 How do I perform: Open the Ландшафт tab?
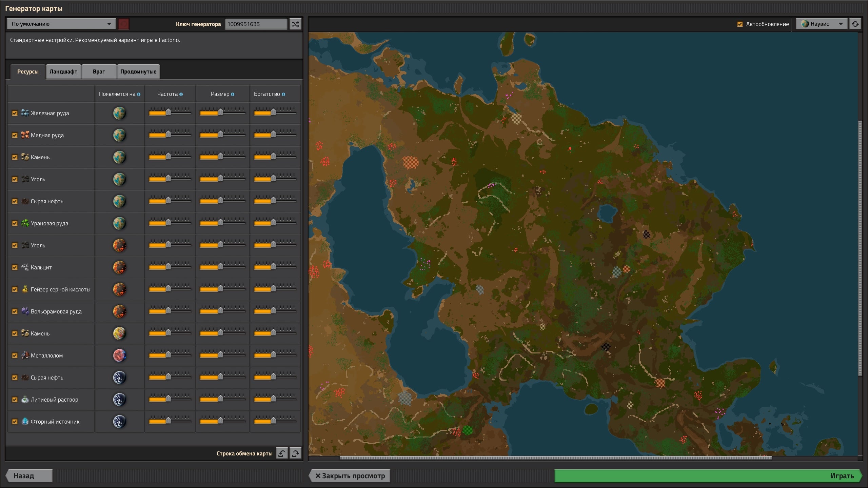click(x=63, y=72)
